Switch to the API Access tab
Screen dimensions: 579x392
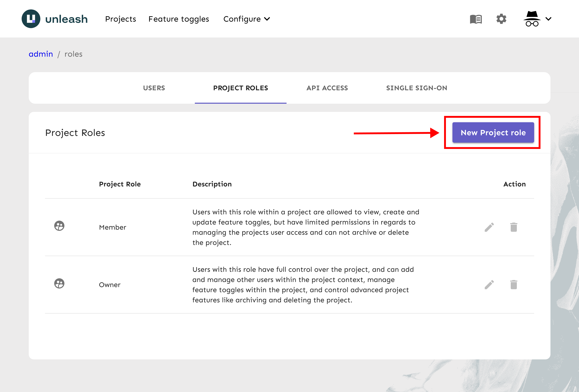327,88
